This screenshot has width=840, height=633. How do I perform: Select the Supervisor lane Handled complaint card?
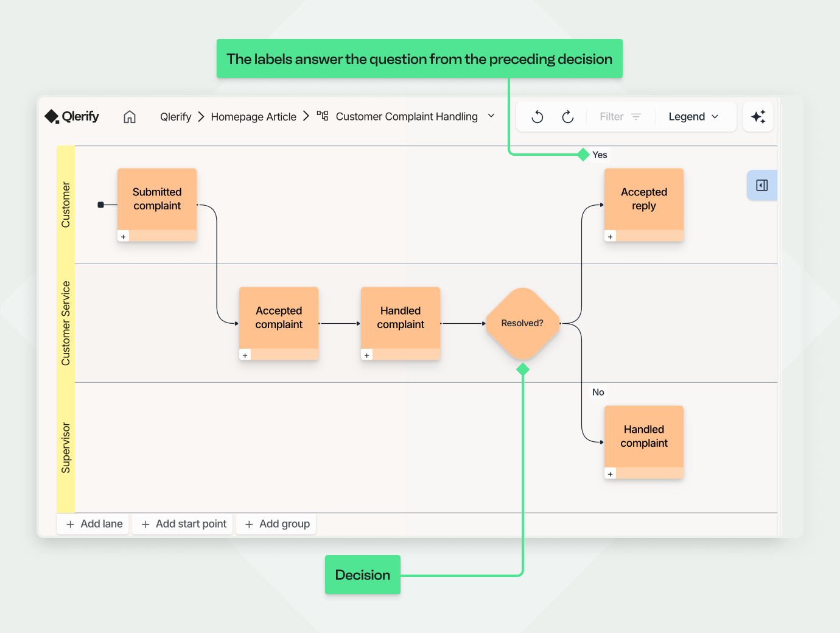(x=644, y=442)
